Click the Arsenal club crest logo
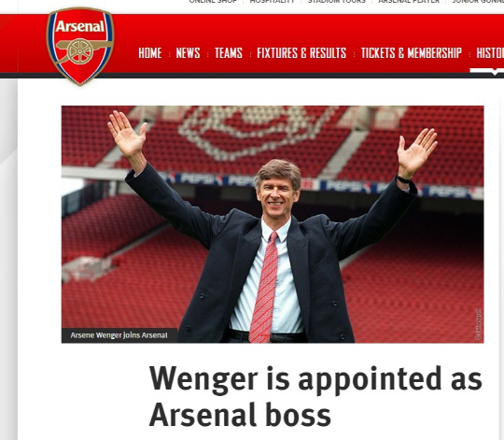504x440 pixels. [80, 46]
